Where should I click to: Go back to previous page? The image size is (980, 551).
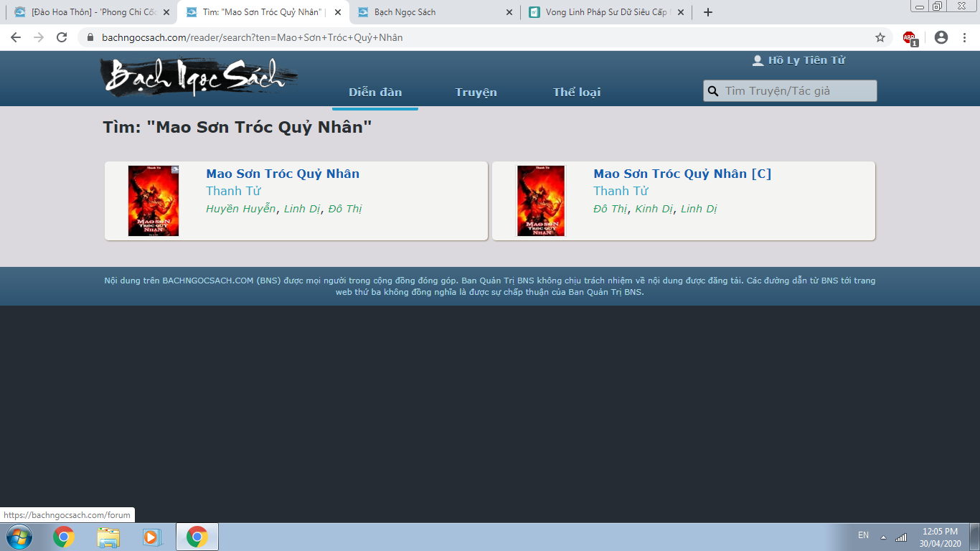click(16, 37)
